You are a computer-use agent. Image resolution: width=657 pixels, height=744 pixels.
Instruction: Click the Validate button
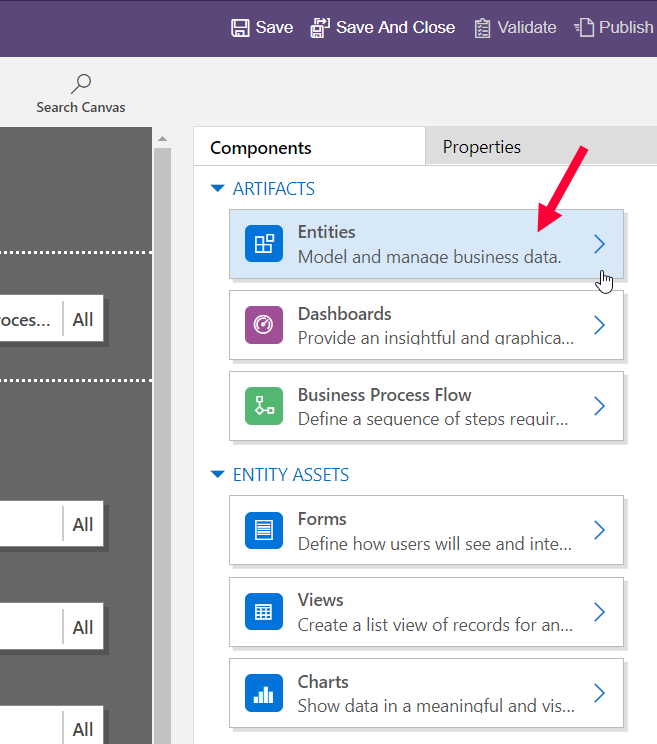[515, 28]
